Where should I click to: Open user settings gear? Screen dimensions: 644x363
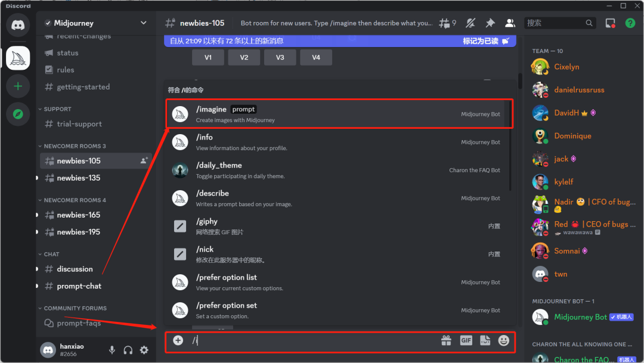[x=144, y=350]
